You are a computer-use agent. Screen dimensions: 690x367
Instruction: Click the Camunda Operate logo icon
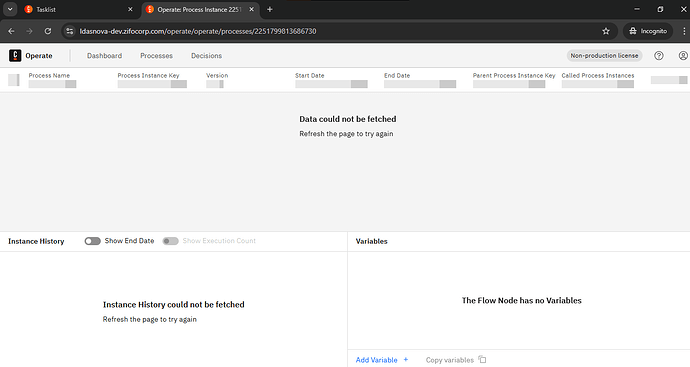coord(15,55)
